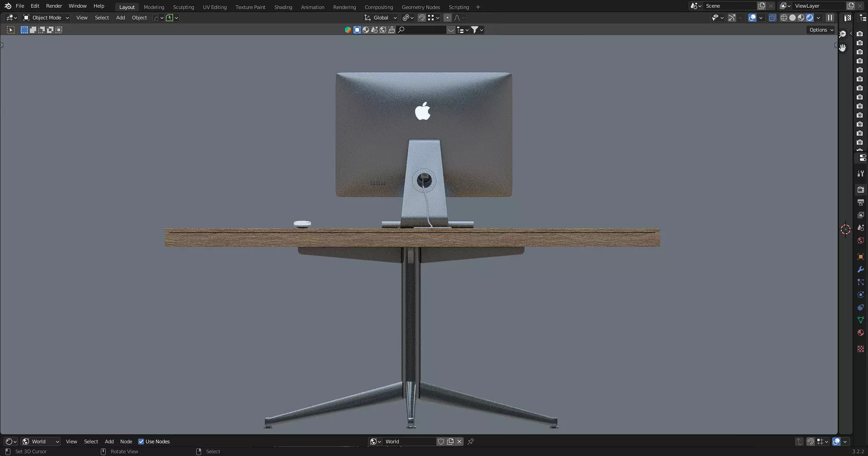Create a new scene with duplicate icon

click(x=762, y=6)
